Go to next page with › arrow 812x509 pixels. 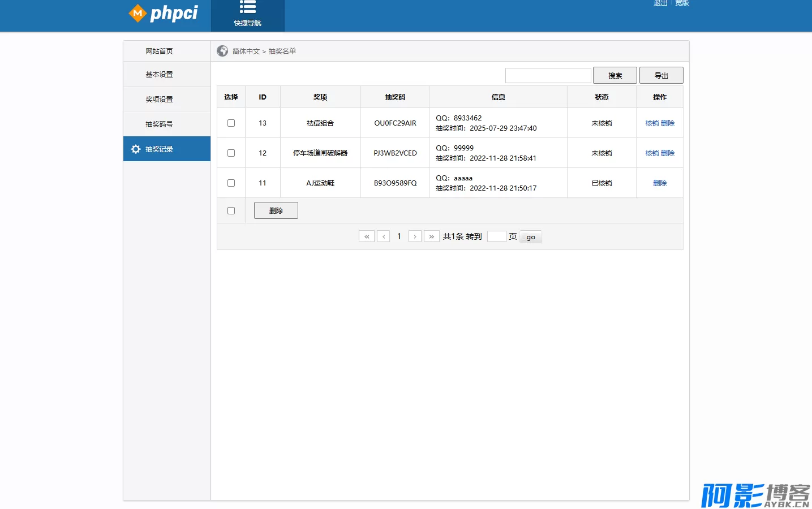tap(415, 236)
